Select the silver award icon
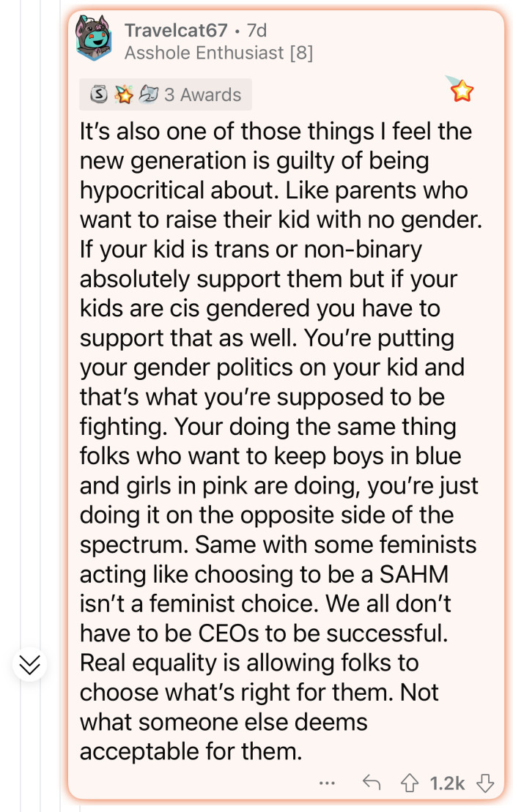513x812 pixels. (99, 94)
